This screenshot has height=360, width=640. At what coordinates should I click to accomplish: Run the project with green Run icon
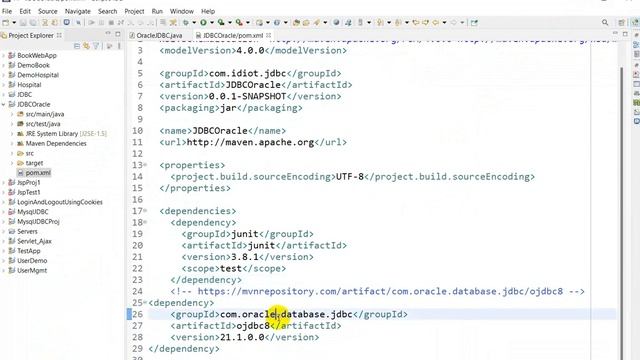coord(203,23)
